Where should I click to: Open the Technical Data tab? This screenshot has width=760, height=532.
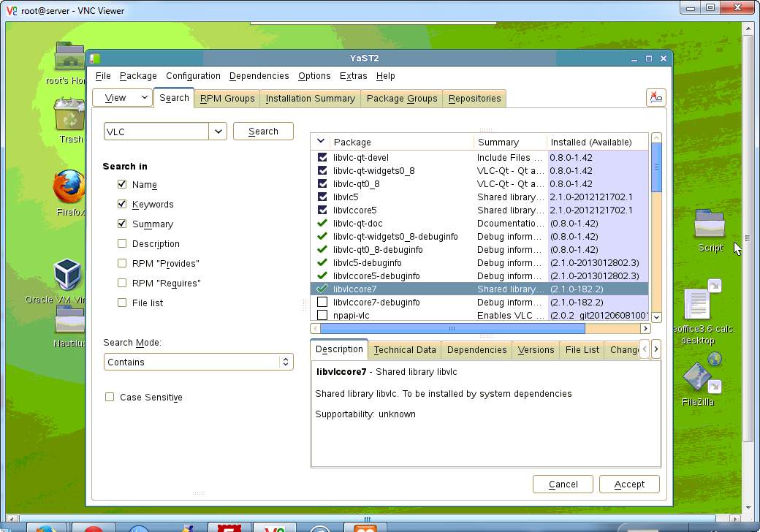point(405,350)
